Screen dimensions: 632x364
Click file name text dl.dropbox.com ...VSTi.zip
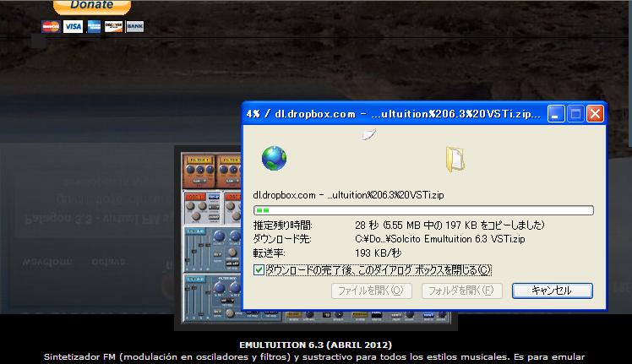pos(348,195)
